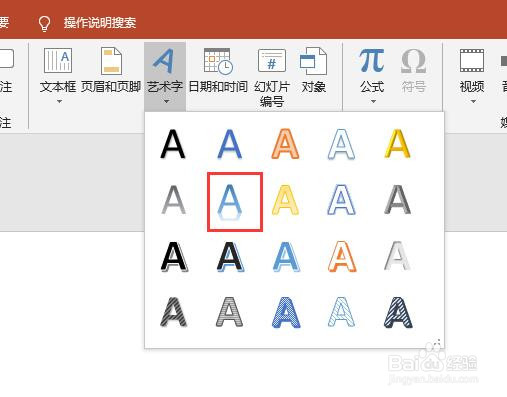Choose solid blue 3D WordArt in third row
The width and height of the screenshot is (507, 397).
click(x=286, y=256)
